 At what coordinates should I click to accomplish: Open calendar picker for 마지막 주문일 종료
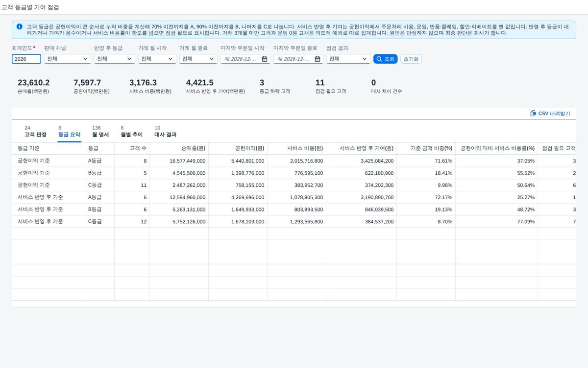click(x=318, y=59)
